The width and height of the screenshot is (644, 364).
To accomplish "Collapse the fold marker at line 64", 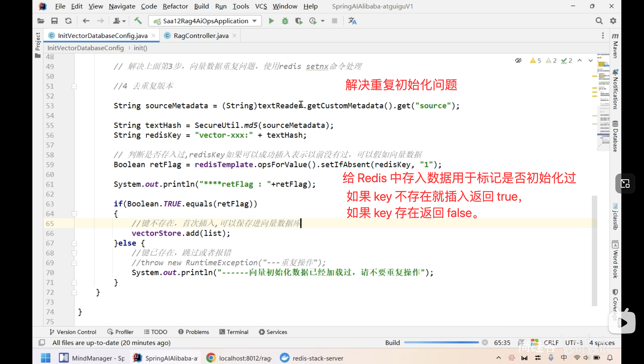I will 74,214.
